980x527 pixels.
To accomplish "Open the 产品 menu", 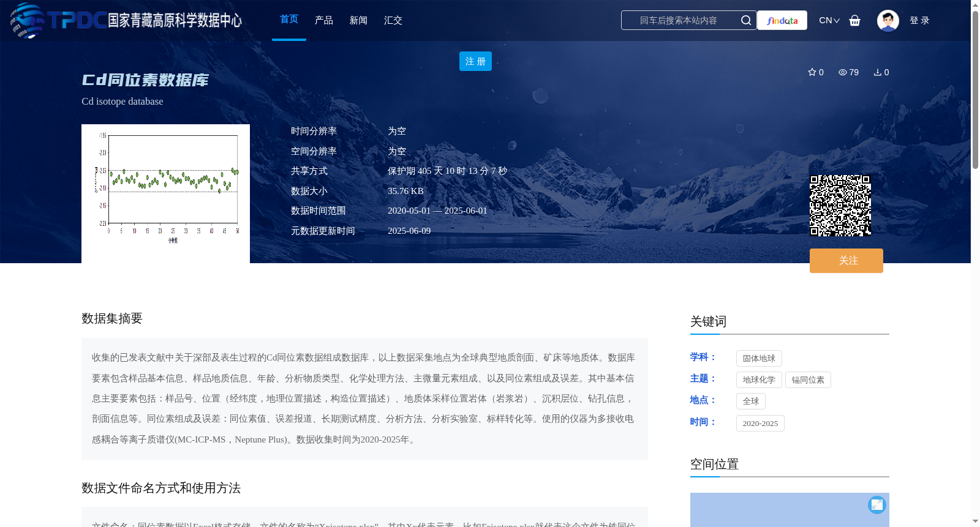I will click(x=323, y=20).
